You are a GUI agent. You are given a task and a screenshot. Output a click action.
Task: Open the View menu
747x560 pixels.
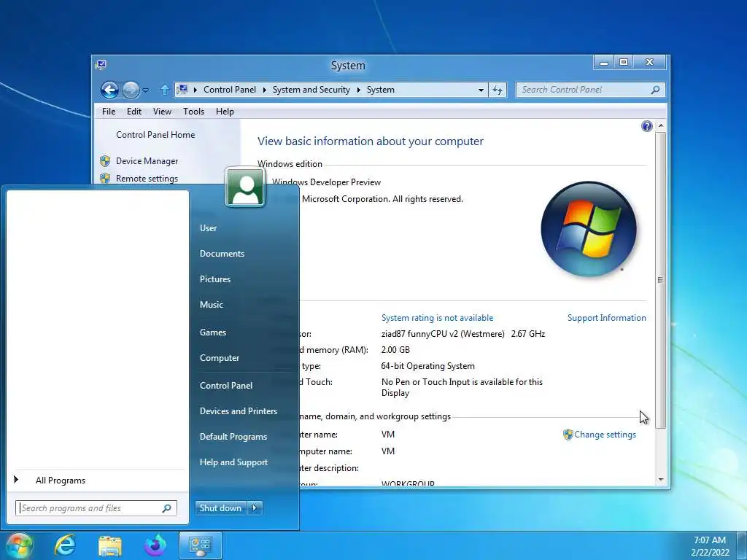point(162,112)
